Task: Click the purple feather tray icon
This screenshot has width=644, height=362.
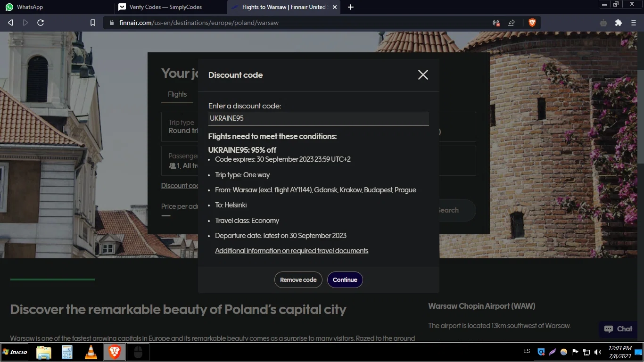Action: pyautogui.click(x=552, y=352)
